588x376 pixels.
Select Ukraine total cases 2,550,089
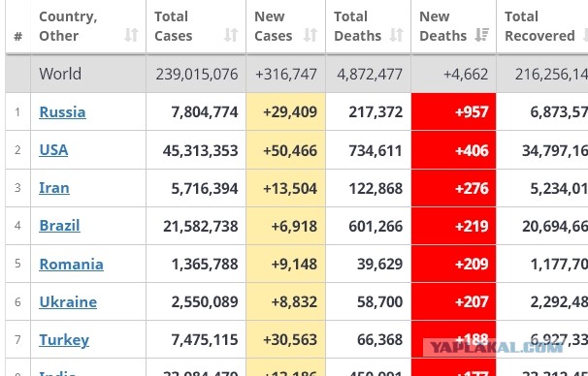pyautogui.click(x=205, y=301)
